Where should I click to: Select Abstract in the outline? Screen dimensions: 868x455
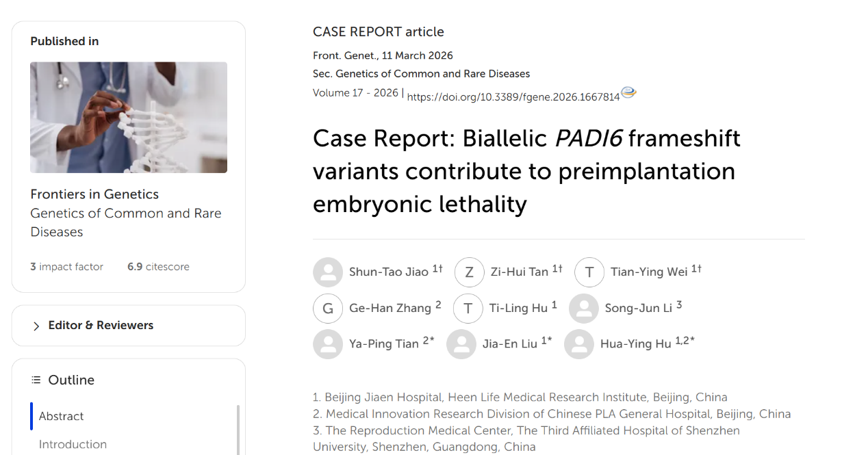point(62,416)
